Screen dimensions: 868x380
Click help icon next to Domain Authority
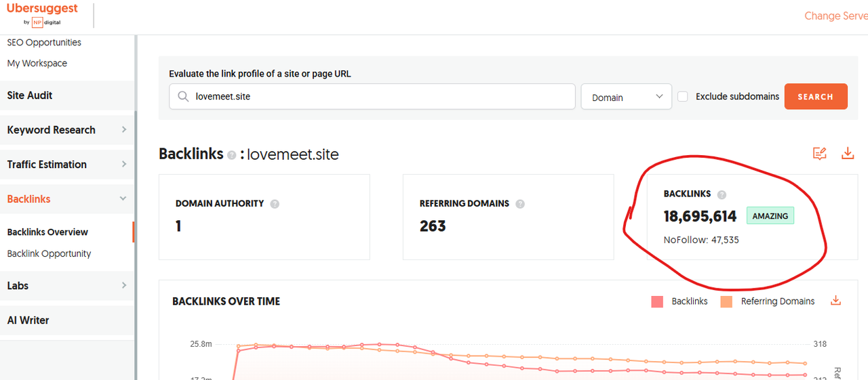click(275, 204)
